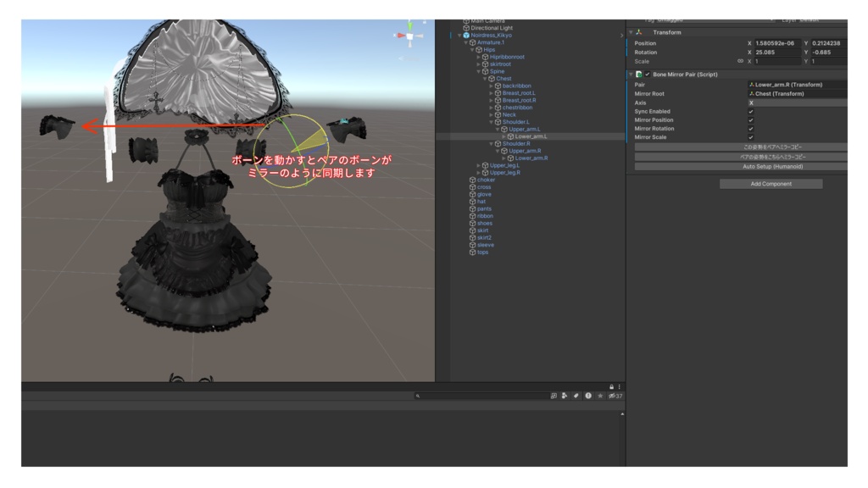868x488 pixels.
Task: Click the favorites star icon
Action: coord(600,396)
